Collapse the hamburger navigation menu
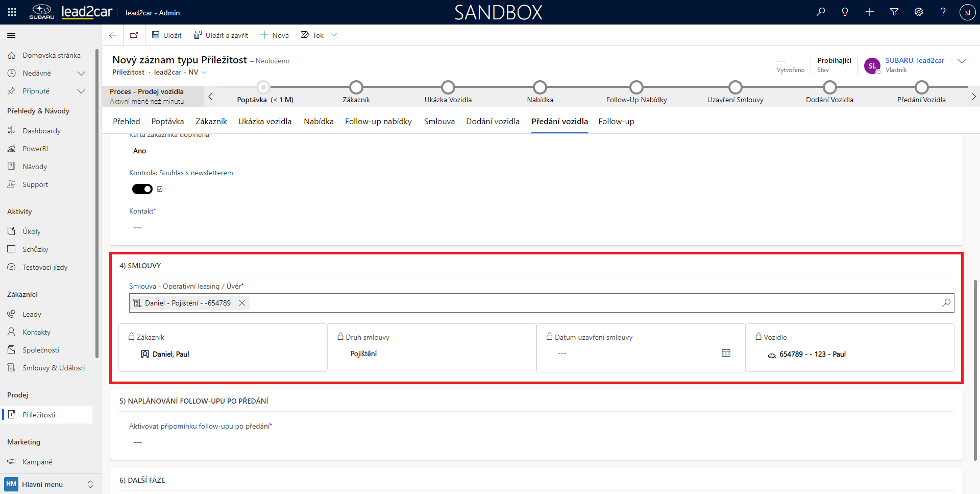Viewport: 980px width, 494px height. pos(11,35)
